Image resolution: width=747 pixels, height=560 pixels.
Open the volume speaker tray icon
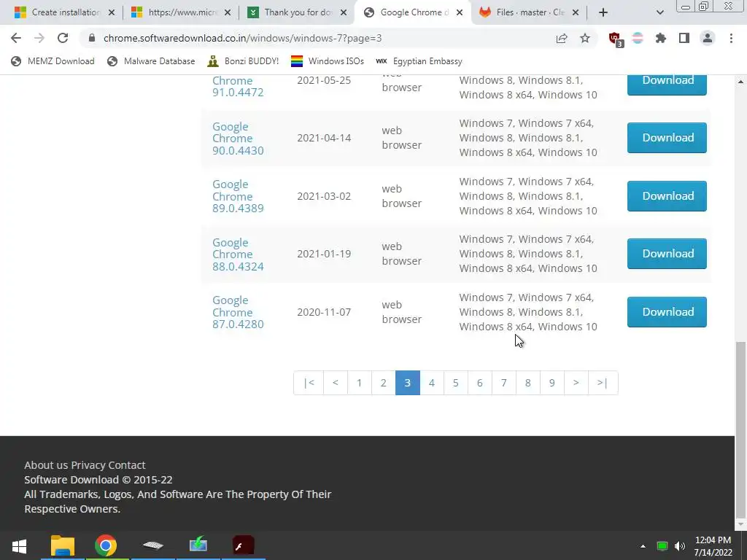[x=680, y=546]
